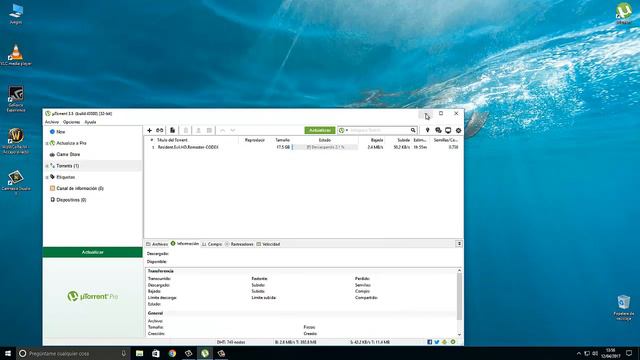Click the Facebook icon in status bar
The height and width of the screenshot is (360, 640).
coord(429,342)
